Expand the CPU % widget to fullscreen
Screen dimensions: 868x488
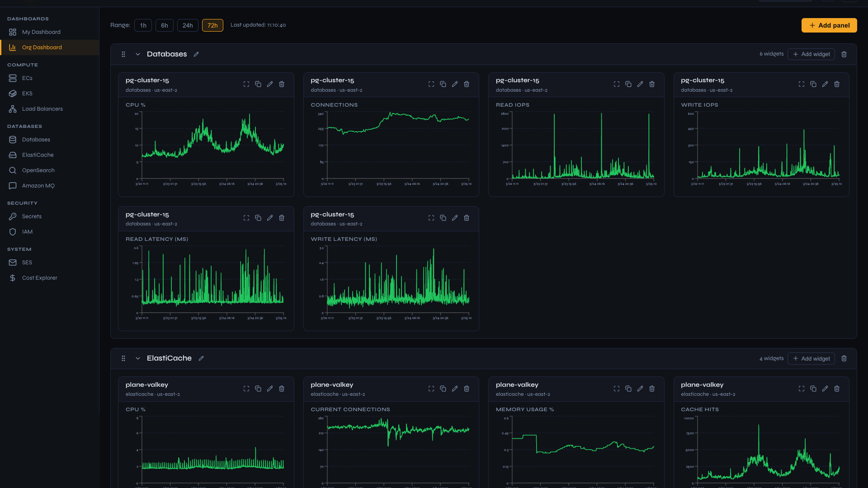(246, 84)
